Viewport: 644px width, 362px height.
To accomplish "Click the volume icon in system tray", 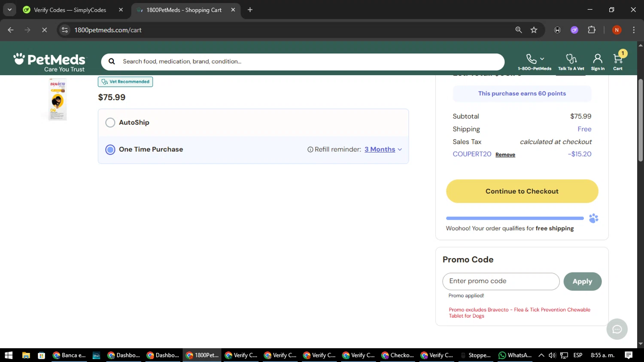I will 552,355.
